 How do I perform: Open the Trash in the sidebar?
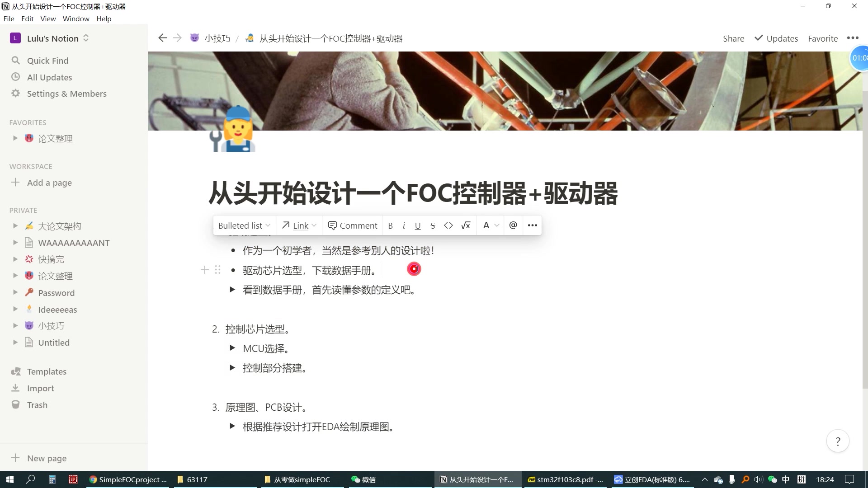[x=37, y=405]
